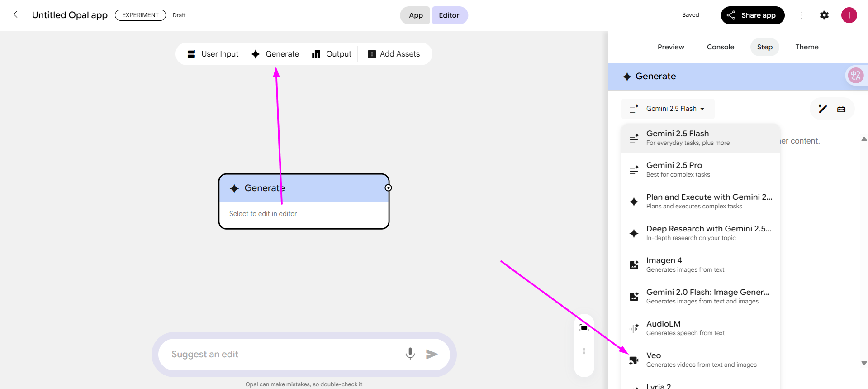Click the scroll up arrow in the step panel

864,139
